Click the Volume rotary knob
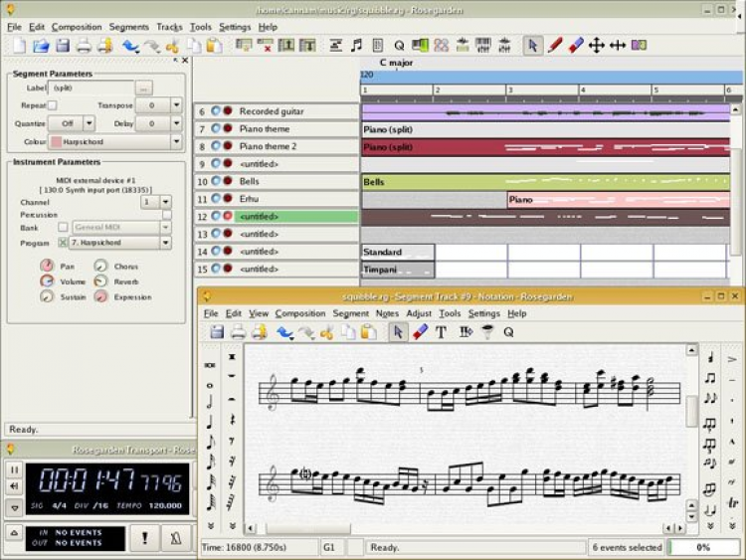746x560 pixels. click(x=47, y=281)
